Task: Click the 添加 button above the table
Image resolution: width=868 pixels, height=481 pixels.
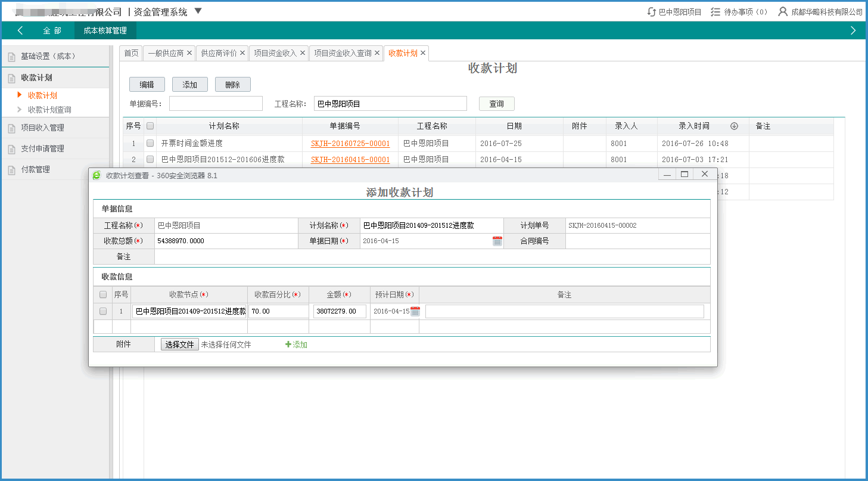Action: tap(190, 85)
